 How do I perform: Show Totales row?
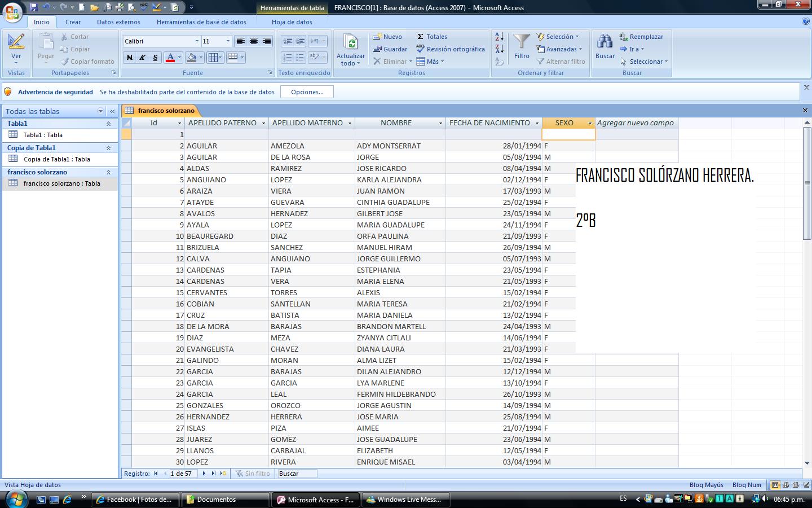432,37
